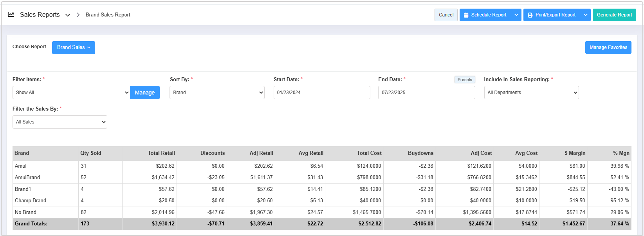The width and height of the screenshot is (644, 236).
Task: Open the Brand Sales report chooser
Action: pyautogui.click(x=74, y=47)
